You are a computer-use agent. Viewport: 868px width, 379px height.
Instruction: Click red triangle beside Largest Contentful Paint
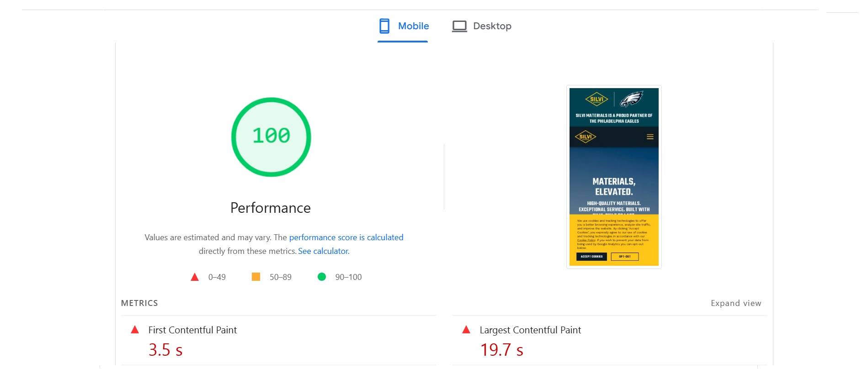click(x=466, y=330)
